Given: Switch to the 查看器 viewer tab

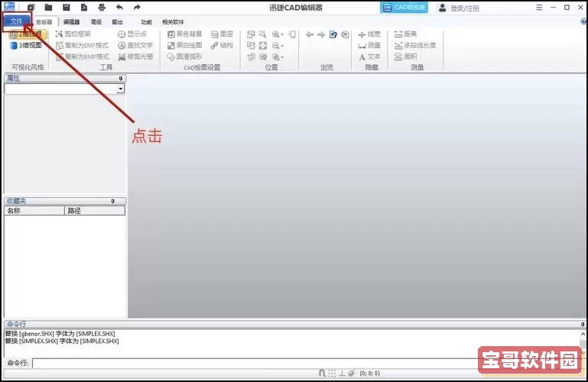Looking at the screenshot, I should tap(44, 22).
